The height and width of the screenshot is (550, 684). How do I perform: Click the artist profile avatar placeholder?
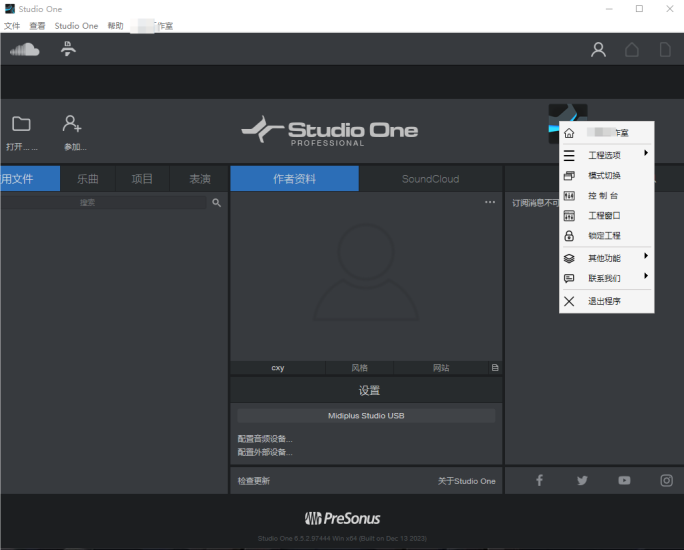click(366, 272)
